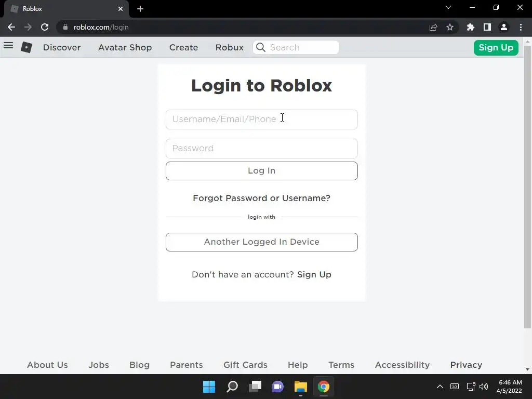
Task: Open Blog footer link
Action: point(139,365)
